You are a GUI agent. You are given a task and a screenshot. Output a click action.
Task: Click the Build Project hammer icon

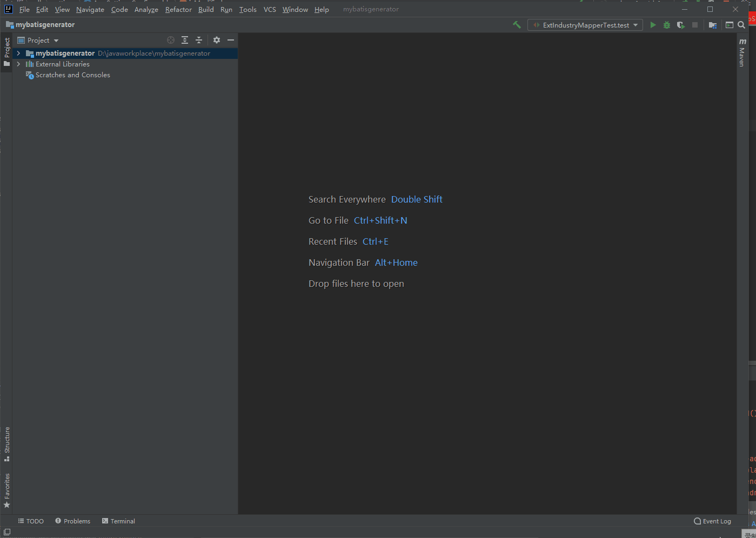tap(517, 25)
